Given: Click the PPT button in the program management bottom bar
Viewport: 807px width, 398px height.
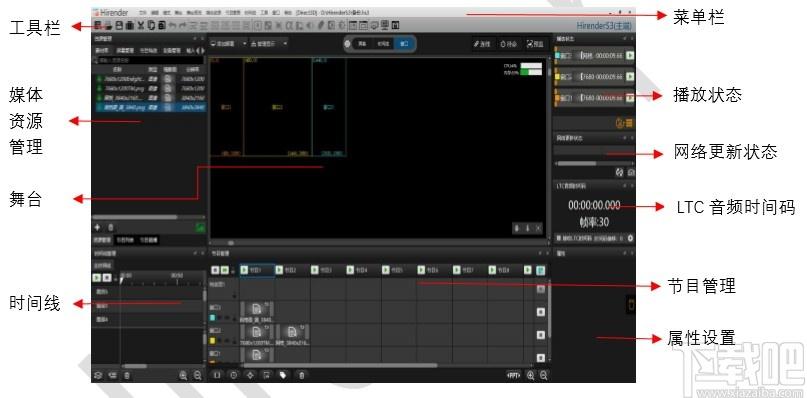Looking at the screenshot, I should (x=514, y=375).
